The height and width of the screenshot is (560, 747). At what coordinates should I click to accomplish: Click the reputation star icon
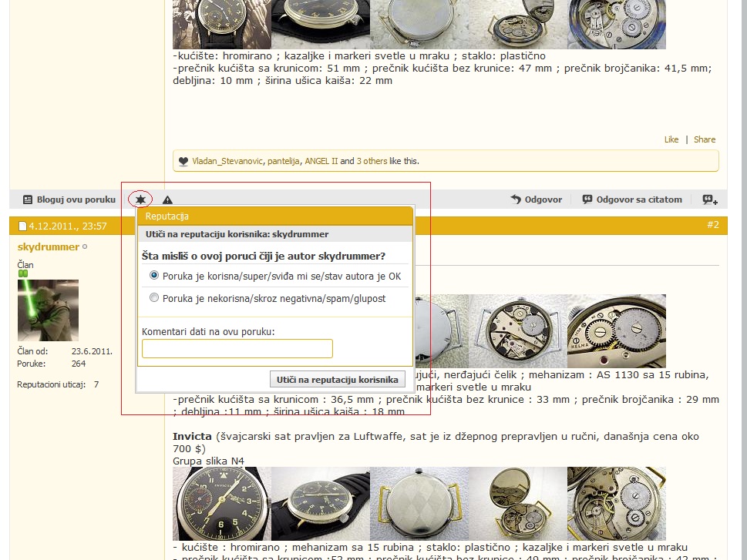[140, 200]
